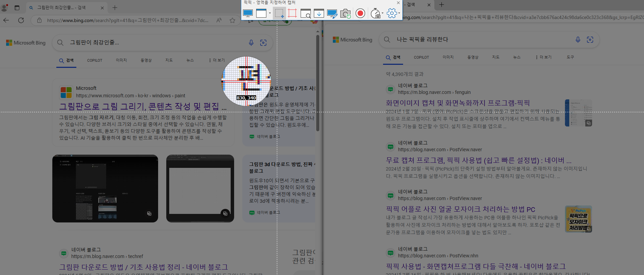This screenshot has width=644, height=275.
Task: Click PicPick repeat last capture camera icon
Action: [x=345, y=13]
